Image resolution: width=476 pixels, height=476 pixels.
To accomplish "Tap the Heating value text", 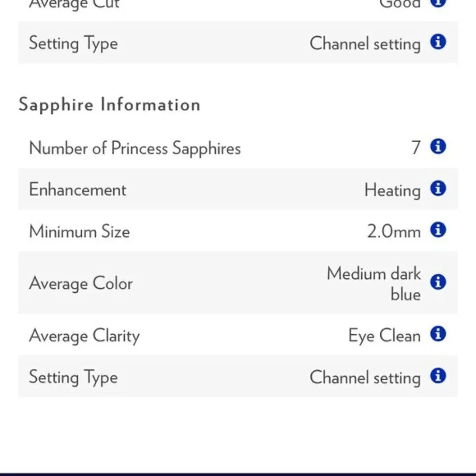I will point(392,191).
